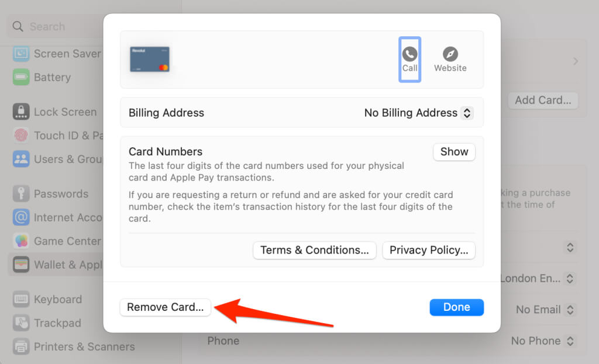This screenshot has height=364, width=599.
Task: Open Touch ID settings fingerprint icon
Action: tap(21, 136)
